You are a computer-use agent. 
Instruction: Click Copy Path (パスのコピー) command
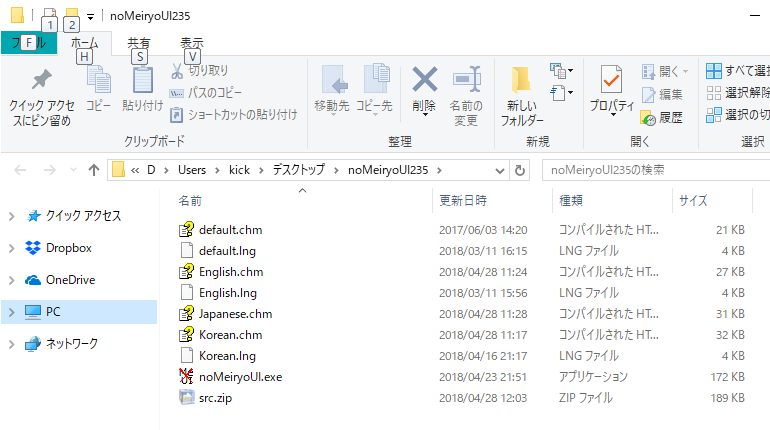(x=206, y=93)
